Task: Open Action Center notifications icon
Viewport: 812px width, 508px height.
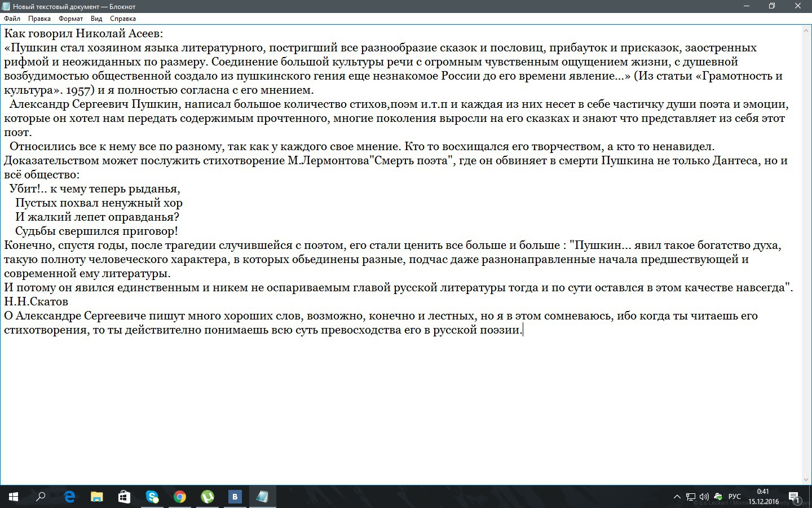Action: pyautogui.click(x=794, y=497)
